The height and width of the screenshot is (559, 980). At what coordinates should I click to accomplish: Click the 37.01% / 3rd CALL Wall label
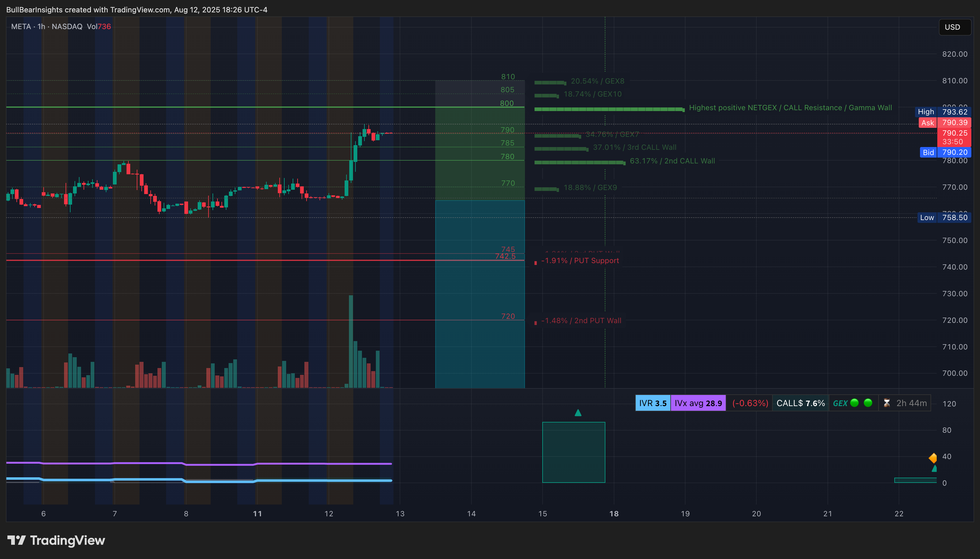(x=635, y=147)
